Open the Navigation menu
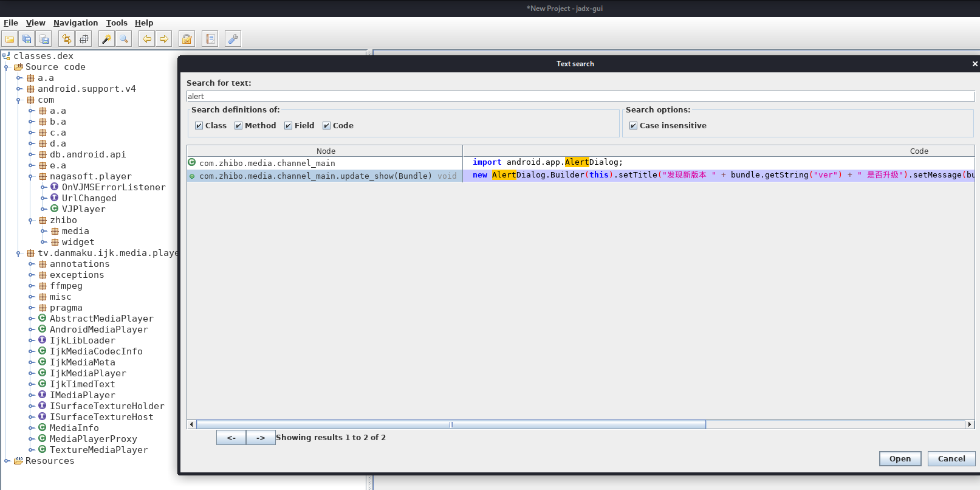980x490 pixels. point(75,23)
